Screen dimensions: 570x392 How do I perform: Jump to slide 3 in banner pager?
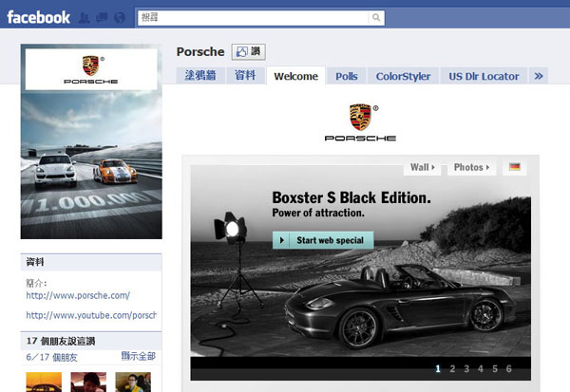pyautogui.click(x=466, y=368)
